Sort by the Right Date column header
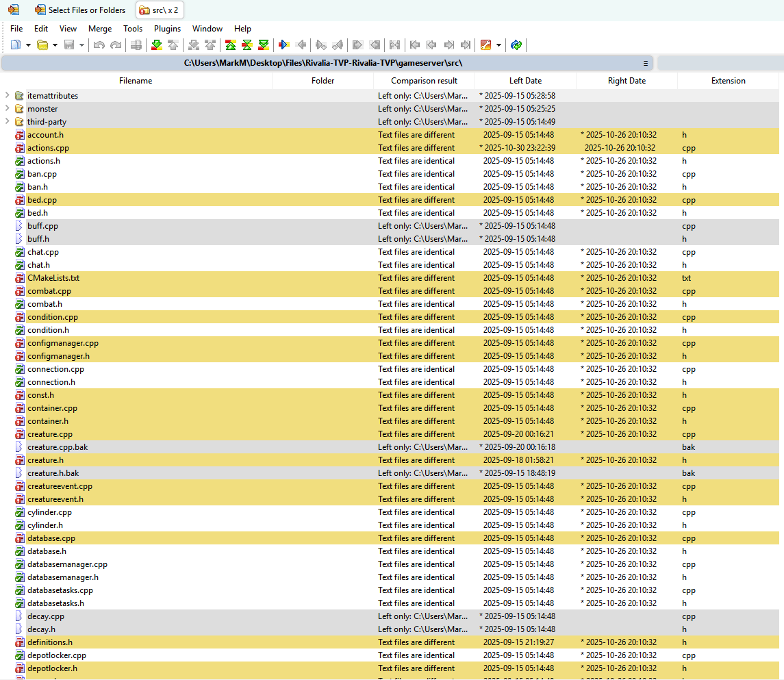 point(627,81)
